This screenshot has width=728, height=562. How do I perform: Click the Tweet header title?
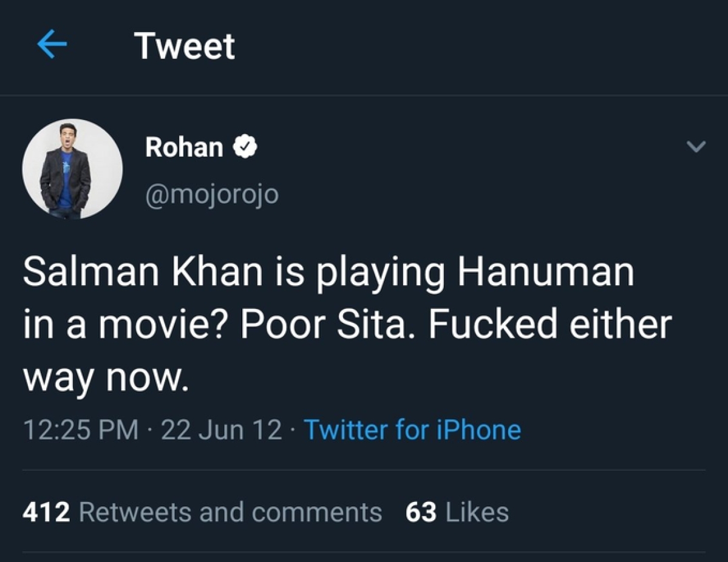point(185,46)
